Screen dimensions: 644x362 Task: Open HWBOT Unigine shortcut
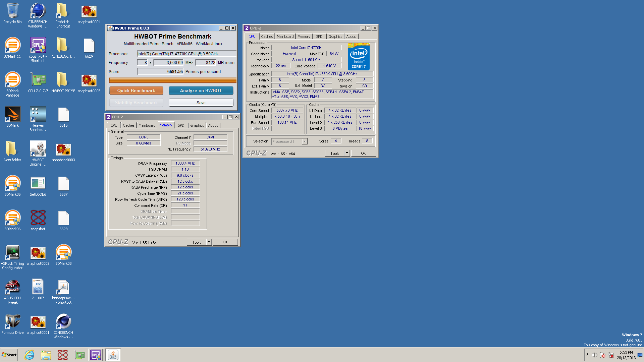coord(38,154)
